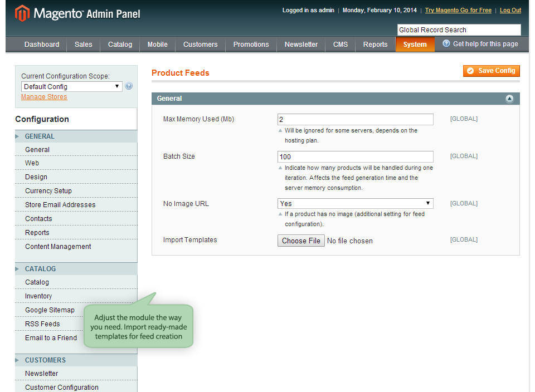The width and height of the screenshot is (535, 392).
Task: Open Google Sitemap configuration section
Action: tap(50, 310)
